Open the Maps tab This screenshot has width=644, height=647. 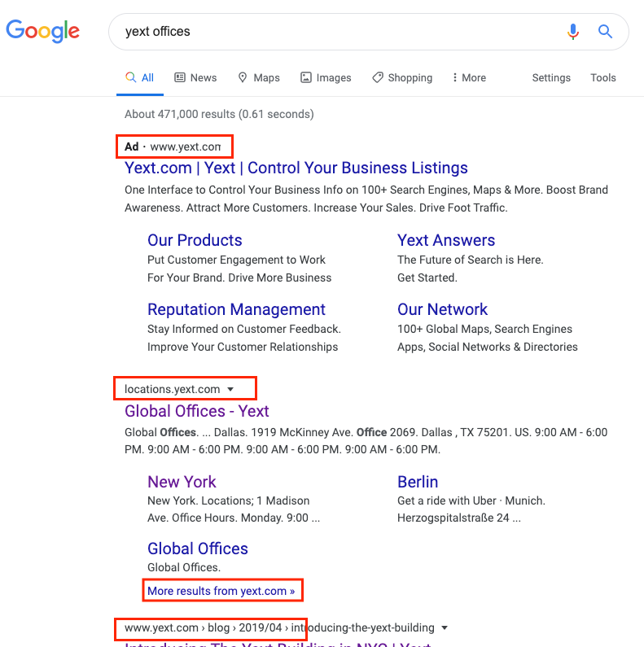point(259,77)
